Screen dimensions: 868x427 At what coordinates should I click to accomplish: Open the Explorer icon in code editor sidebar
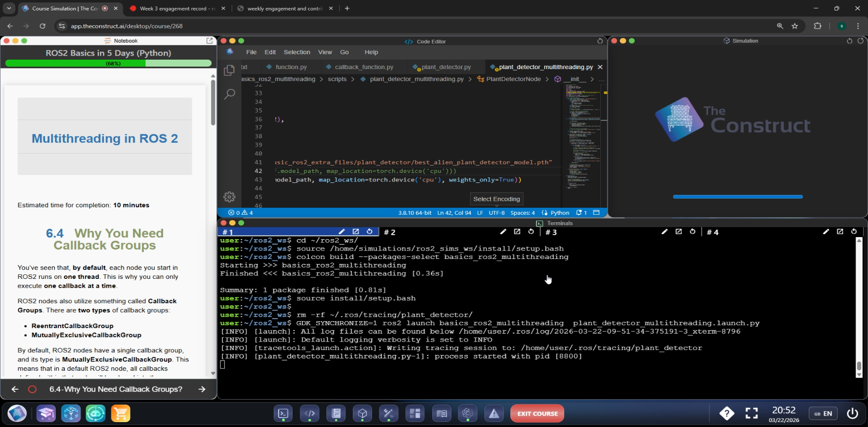coord(229,71)
